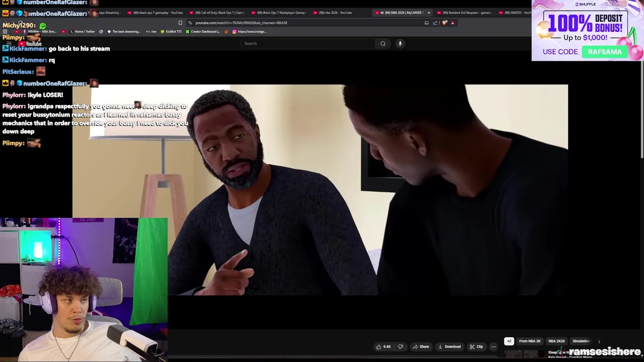Click the YouTube video player area
The image size is (644, 362).
click(320, 190)
